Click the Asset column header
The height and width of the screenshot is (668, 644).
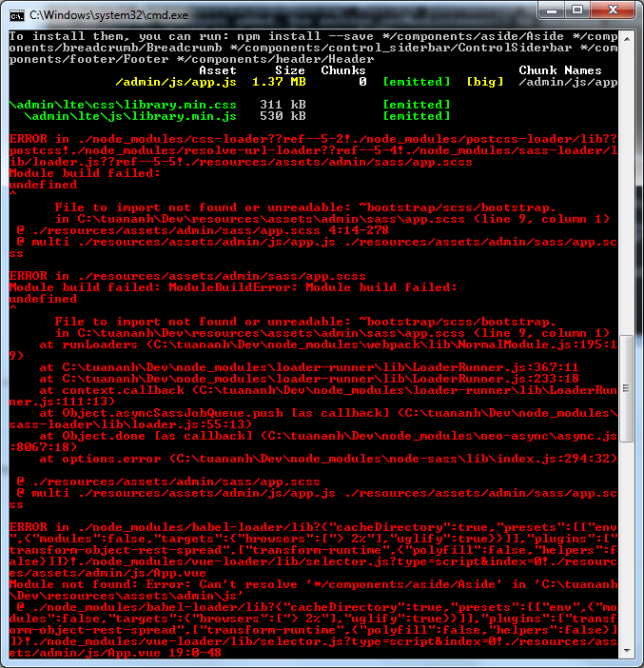[x=218, y=70]
